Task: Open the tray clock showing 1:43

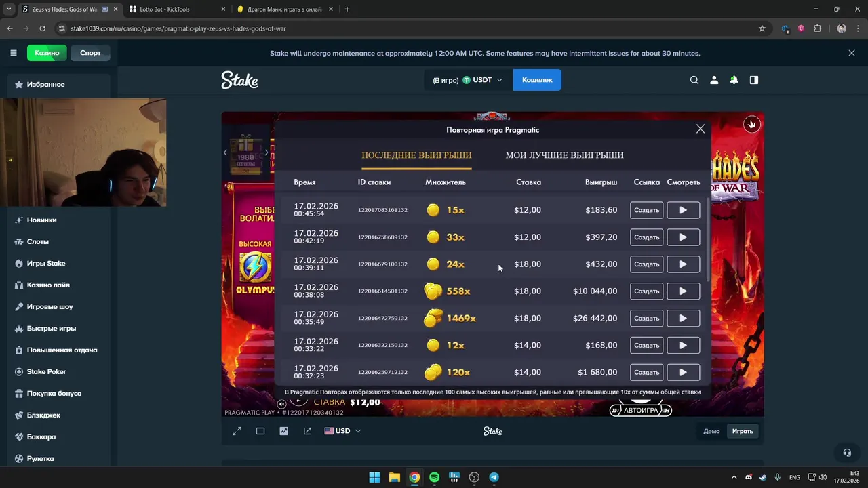Action: tap(846, 477)
